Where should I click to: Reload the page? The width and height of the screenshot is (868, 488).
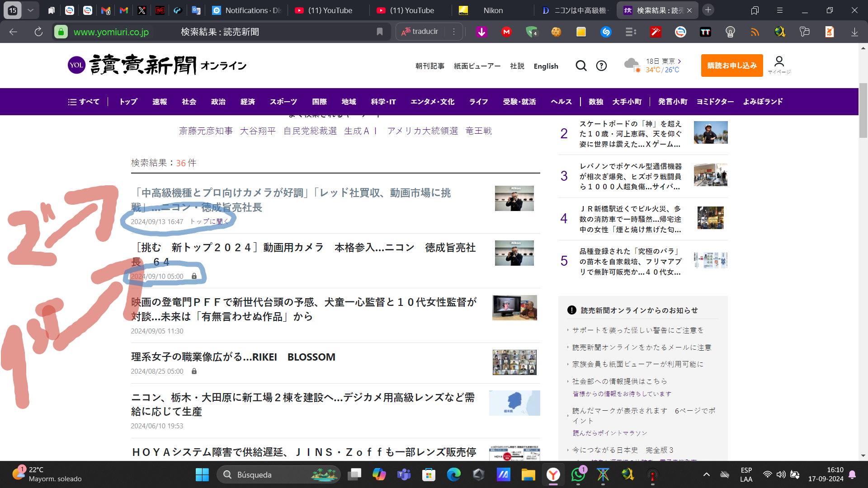[x=38, y=32]
